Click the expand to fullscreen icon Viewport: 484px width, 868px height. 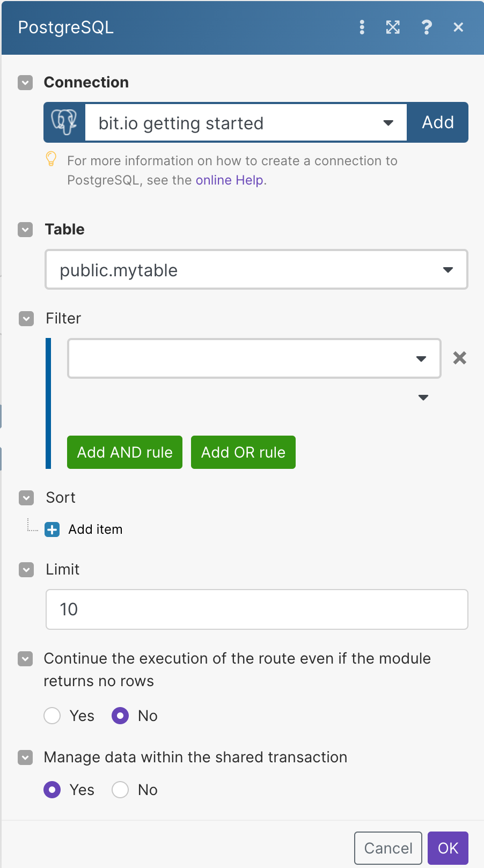pyautogui.click(x=393, y=27)
